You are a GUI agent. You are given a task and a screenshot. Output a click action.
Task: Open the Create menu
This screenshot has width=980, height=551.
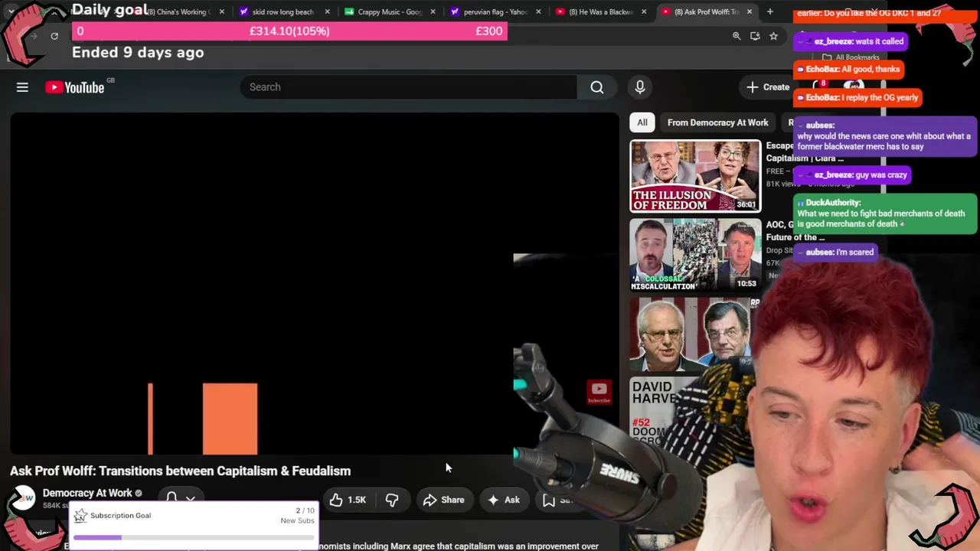tap(768, 87)
